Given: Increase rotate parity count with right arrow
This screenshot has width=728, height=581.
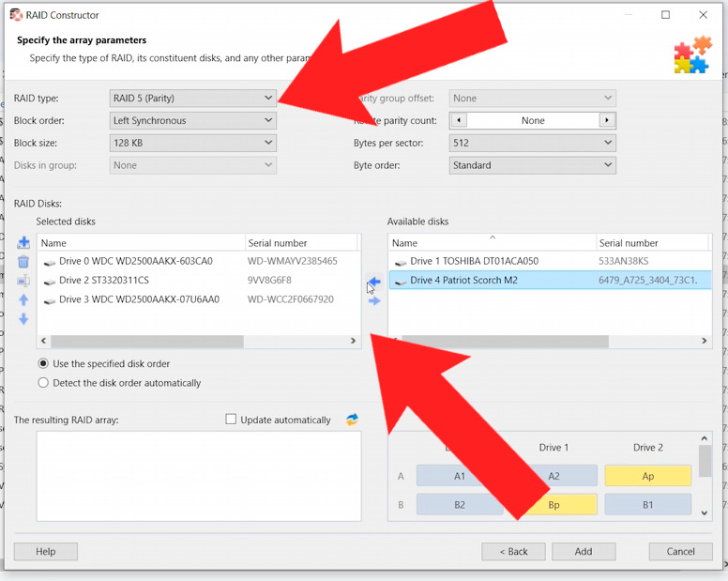Looking at the screenshot, I should 607,120.
